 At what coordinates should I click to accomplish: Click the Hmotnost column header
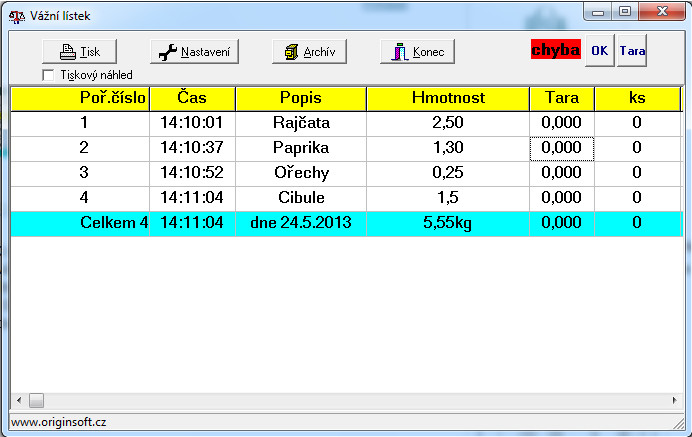pyautogui.click(x=448, y=98)
